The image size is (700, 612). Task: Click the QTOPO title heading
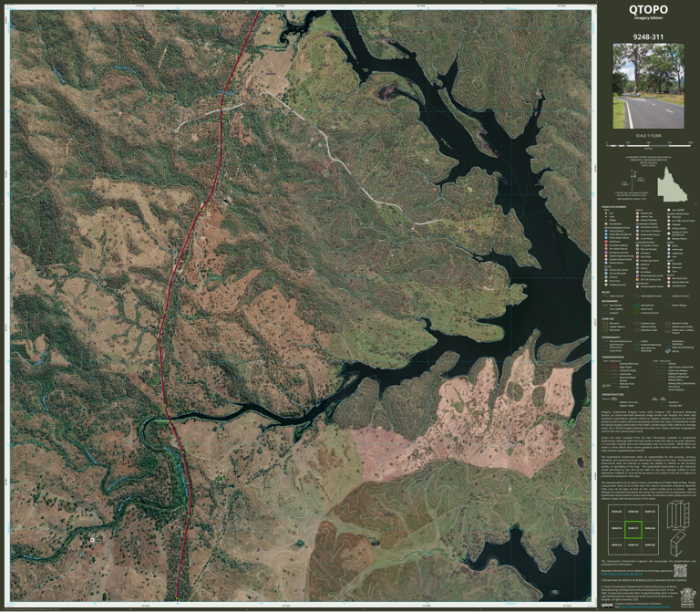pyautogui.click(x=648, y=9)
